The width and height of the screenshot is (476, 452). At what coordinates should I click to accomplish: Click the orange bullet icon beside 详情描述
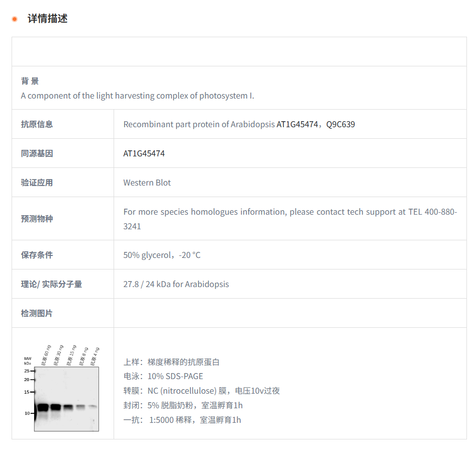click(14, 18)
